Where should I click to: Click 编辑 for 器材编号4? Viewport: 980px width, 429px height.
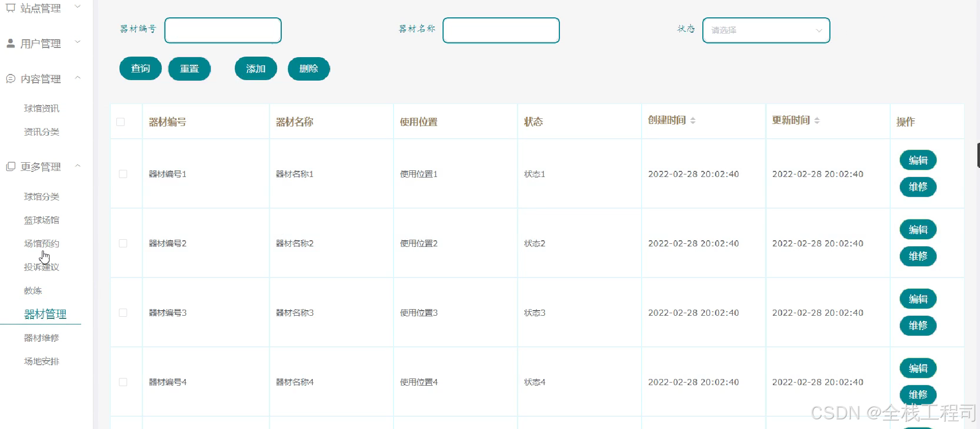pyautogui.click(x=918, y=368)
